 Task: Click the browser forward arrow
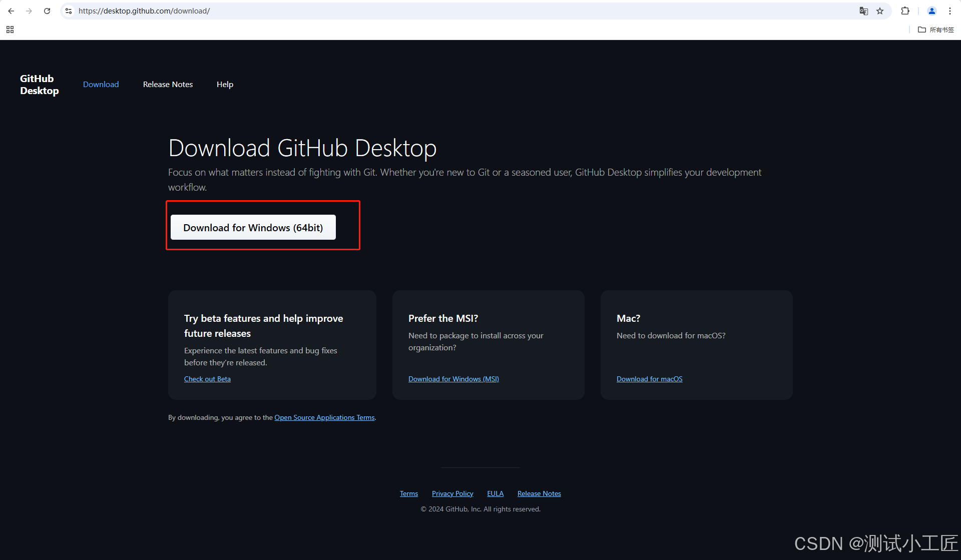pyautogui.click(x=29, y=11)
